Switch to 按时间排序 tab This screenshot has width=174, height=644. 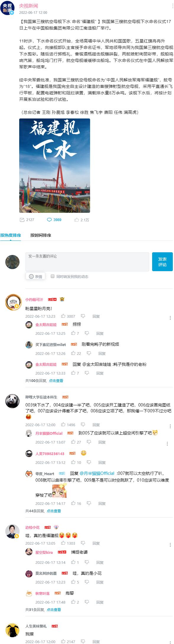coord(41,235)
